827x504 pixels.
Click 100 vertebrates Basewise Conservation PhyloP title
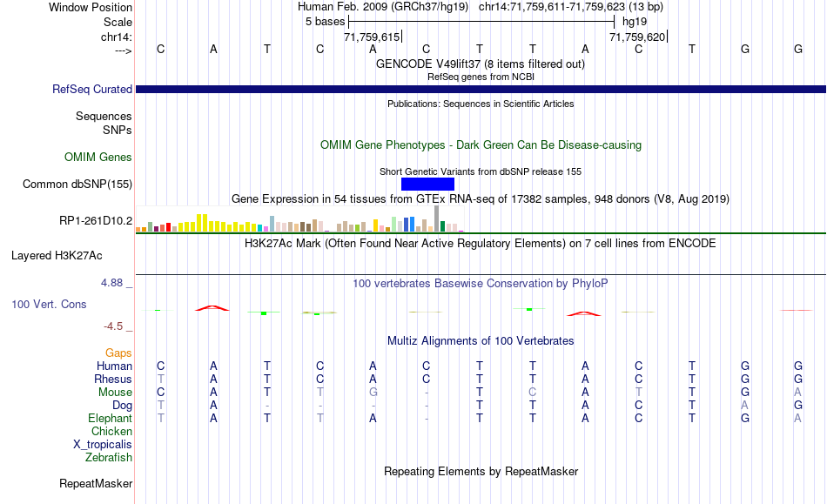click(481, 284)
